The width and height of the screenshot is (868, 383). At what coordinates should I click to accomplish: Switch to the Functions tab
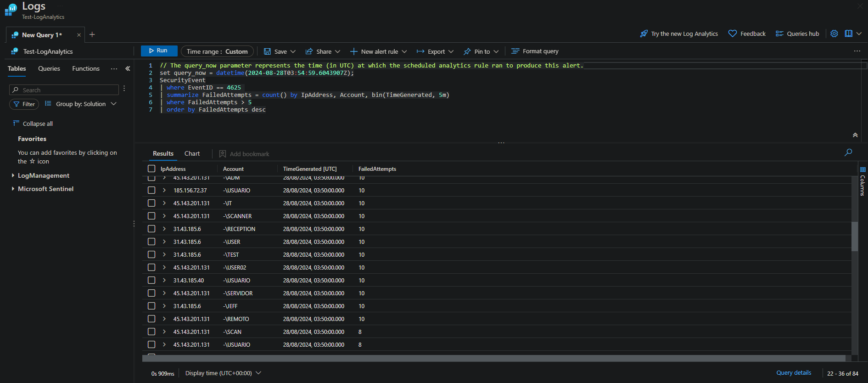86,68
